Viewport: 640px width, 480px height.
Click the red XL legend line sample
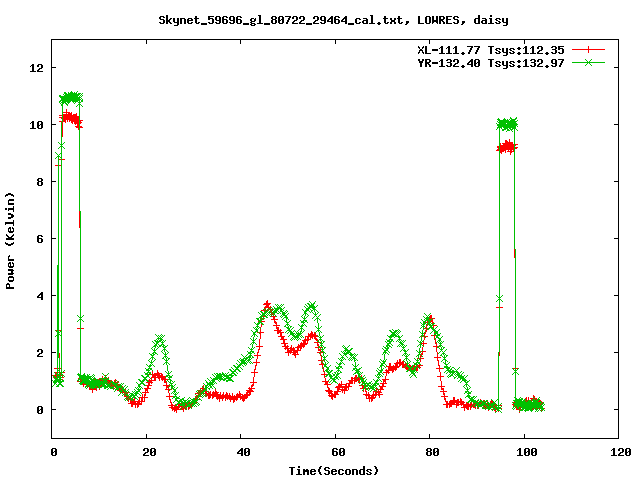(588, 50)
